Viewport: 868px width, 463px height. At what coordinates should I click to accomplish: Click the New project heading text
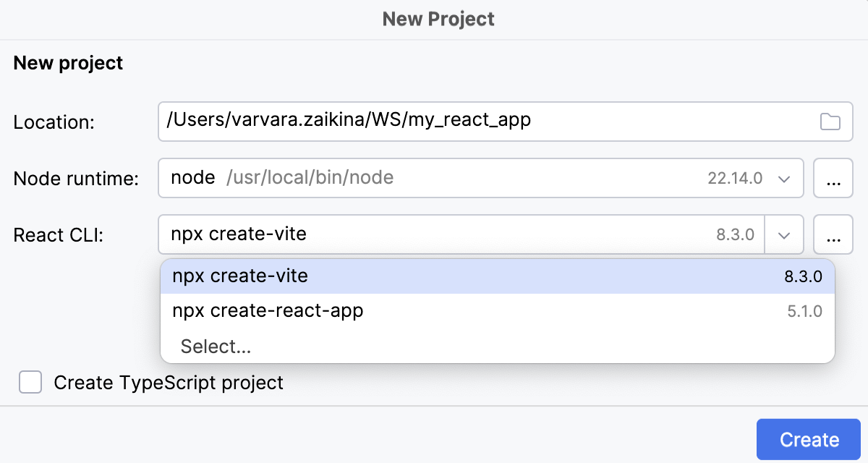point(67,63)
